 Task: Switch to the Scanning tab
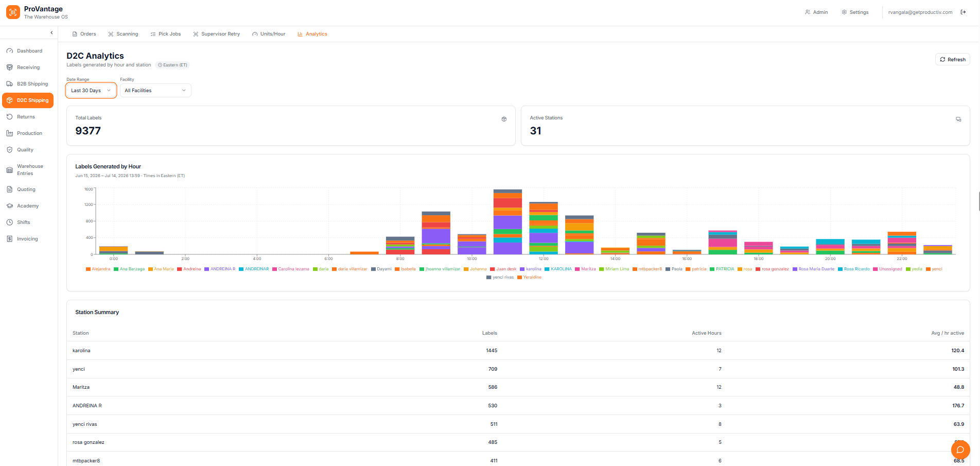pos(123,34)
